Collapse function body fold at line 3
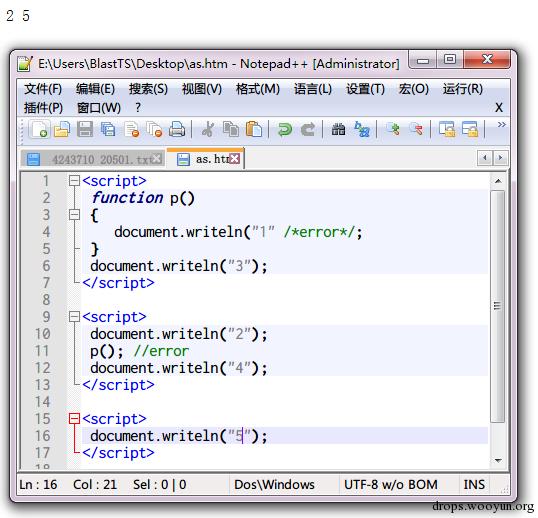Screen dimensions: 538x518 pos(74,215)
